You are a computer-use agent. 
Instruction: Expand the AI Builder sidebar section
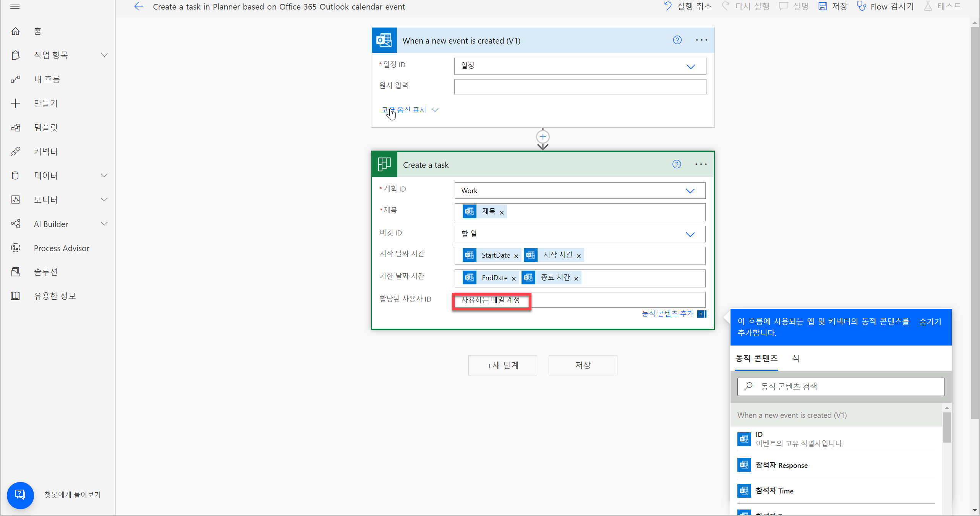coord(104,224)
